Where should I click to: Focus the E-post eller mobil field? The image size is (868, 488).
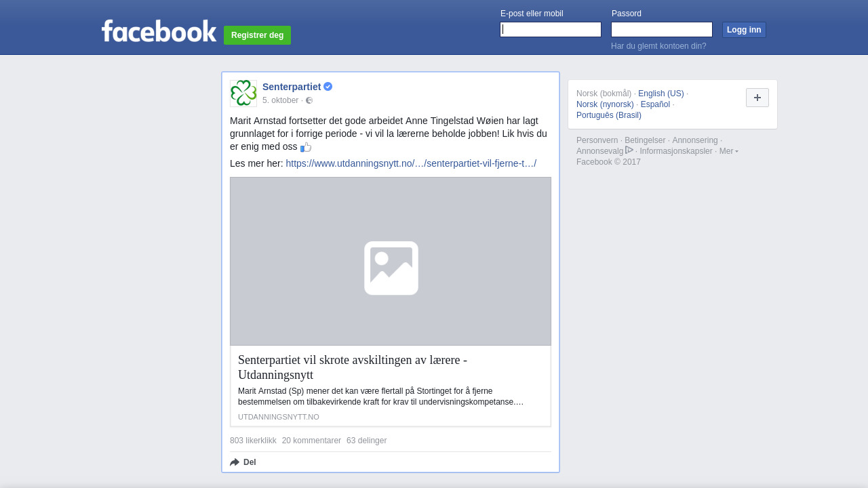click(551, 30)
